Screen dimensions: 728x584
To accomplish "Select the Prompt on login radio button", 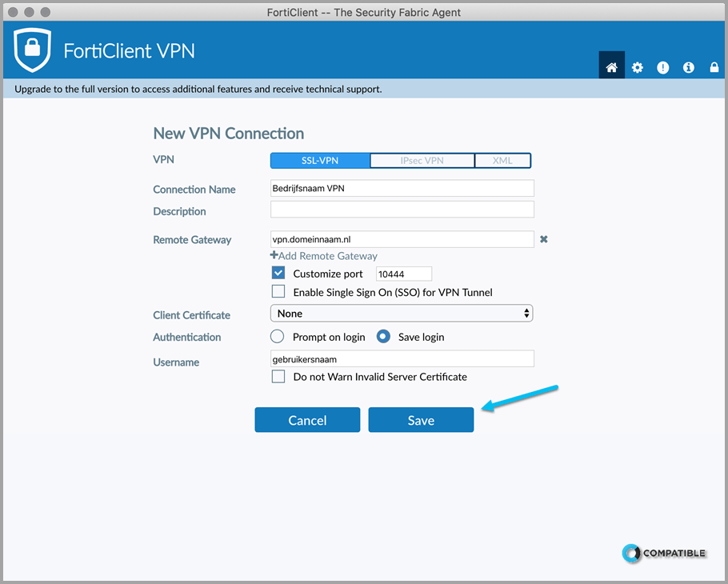I will click(x=277, y=336).
